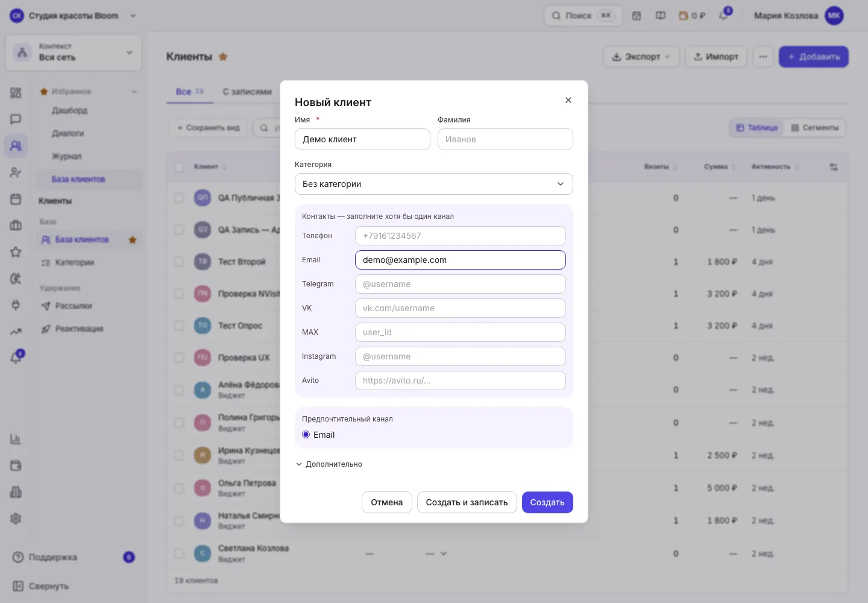Open the Категория dropdown Без категории
Image resolution: width=868 pixels, height=603 pixels.
(434, 184)
